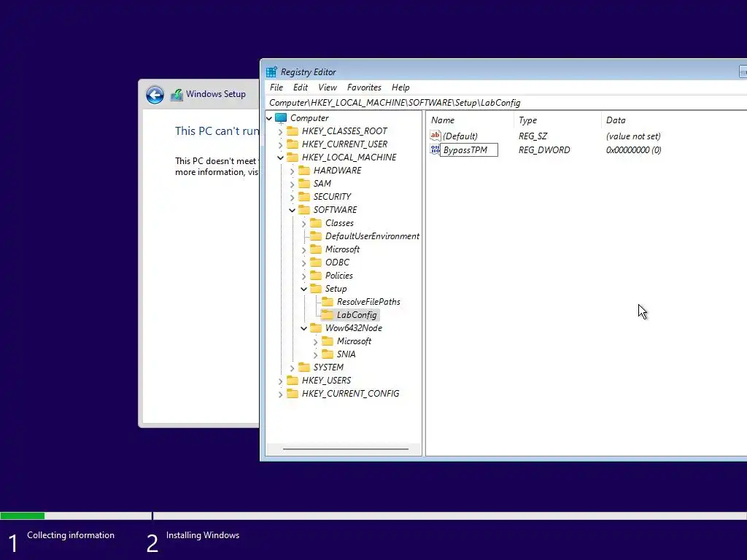Click the Collecting information step label

click(71, 535)
